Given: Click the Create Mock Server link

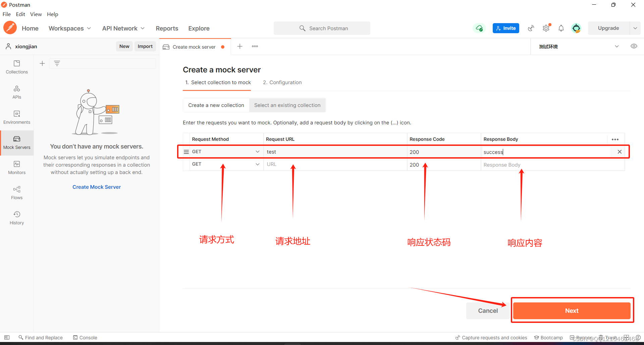Looking at the screenshot, I should click(97, 187).
